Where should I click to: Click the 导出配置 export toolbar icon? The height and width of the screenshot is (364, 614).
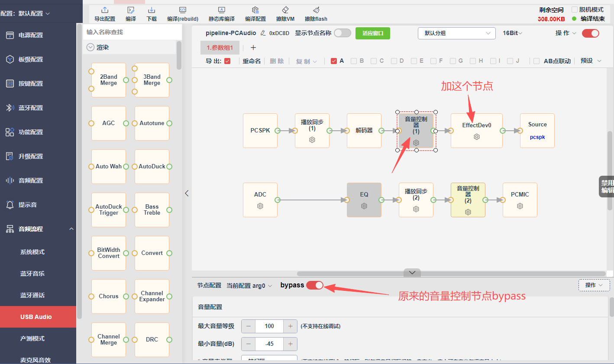(105, 10)
